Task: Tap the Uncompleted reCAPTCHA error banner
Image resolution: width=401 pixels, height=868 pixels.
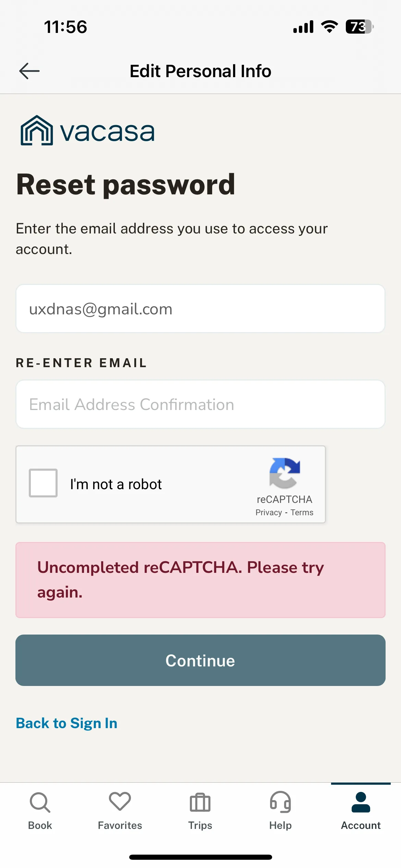Action: pos(200,580)
